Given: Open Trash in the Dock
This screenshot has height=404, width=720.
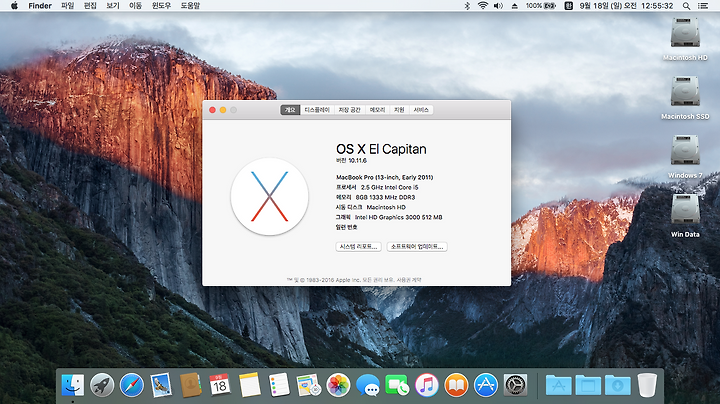Looking at the screenshot, I should click(647, 385).
